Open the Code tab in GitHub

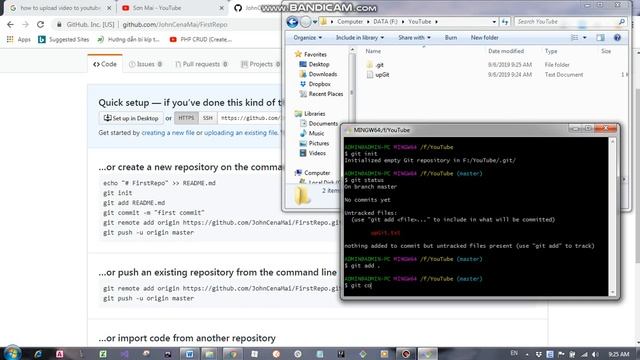point(105,64)
